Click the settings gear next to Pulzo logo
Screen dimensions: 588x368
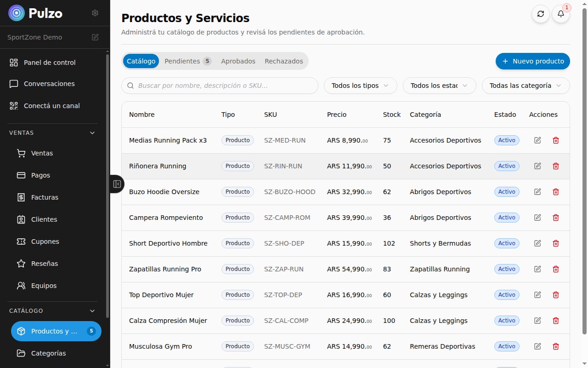click(x=95, y=13)
